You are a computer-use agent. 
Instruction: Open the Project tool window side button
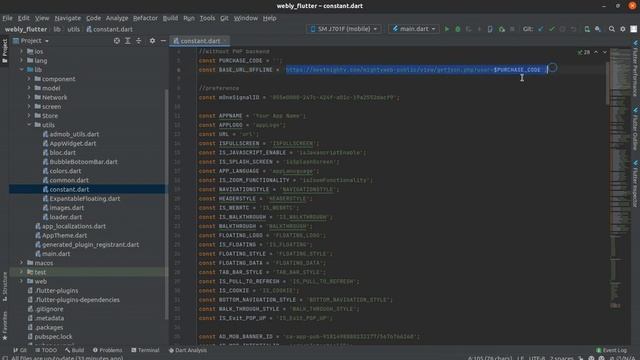point(4,51)
